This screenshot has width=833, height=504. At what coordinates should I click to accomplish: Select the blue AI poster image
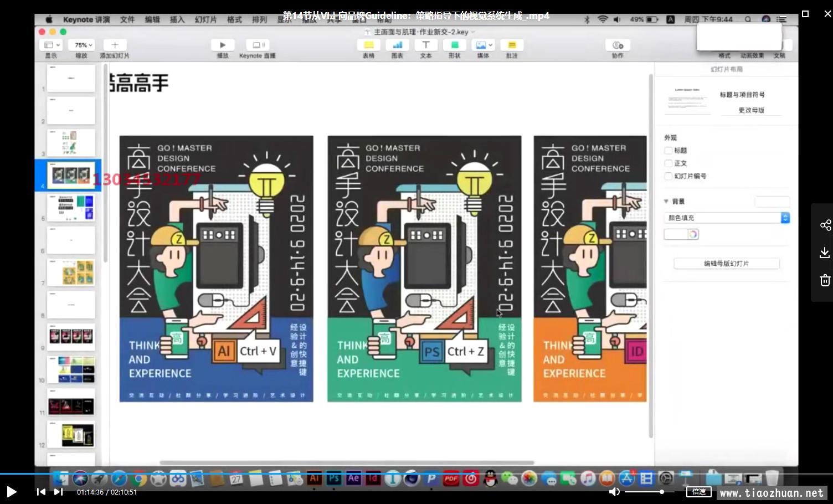coord(217,269)
